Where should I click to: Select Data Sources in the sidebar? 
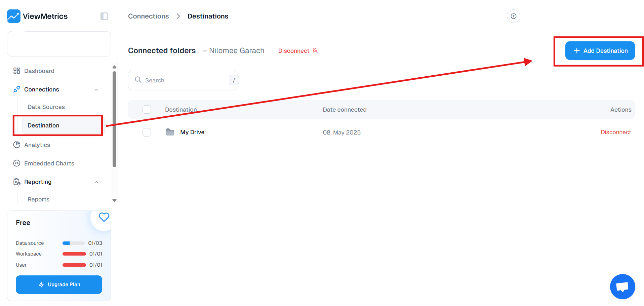46,107
